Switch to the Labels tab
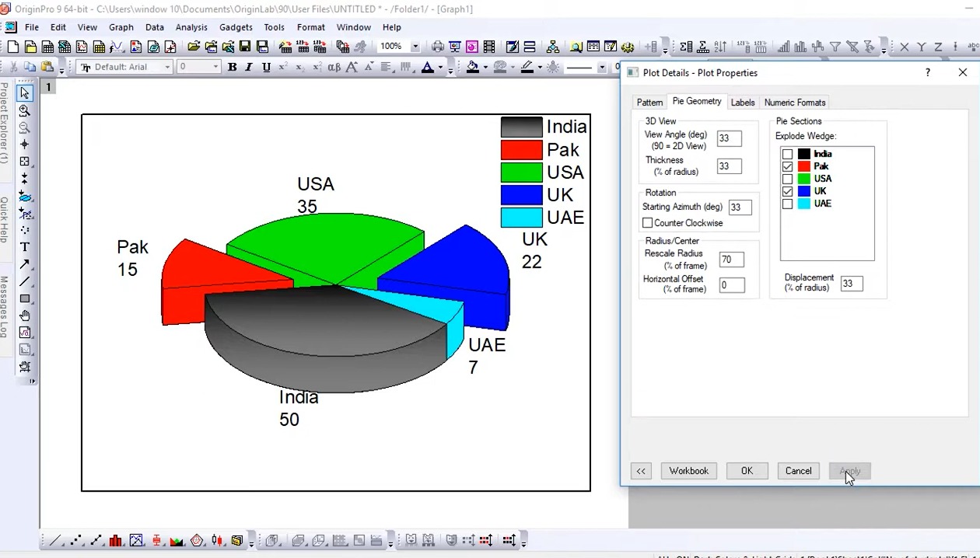Image resolution: width=980 pixels, height=558 pixels. pyautogui.click(x=743, y=103)
